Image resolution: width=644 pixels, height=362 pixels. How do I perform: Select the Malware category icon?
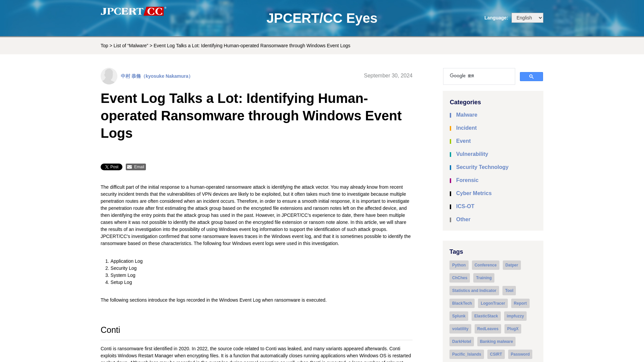point(451,115)
